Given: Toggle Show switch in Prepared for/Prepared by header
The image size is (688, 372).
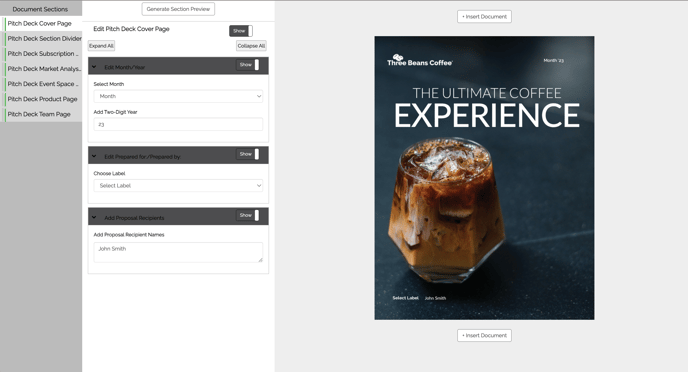Looking at the screenshot, I should pos(248,154).
